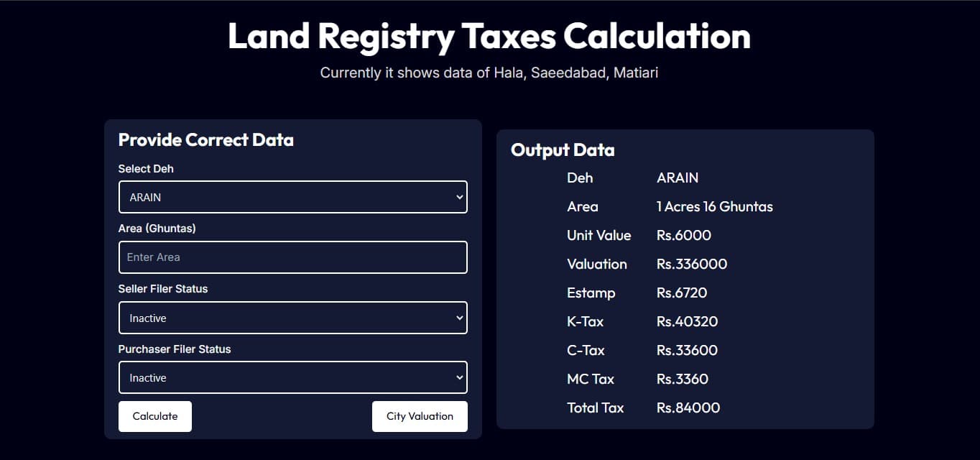Select the Valuation amount Rs.336000
Image resolution: width=980 pixels, height=460 pixels.
click(x=691, y=264)
